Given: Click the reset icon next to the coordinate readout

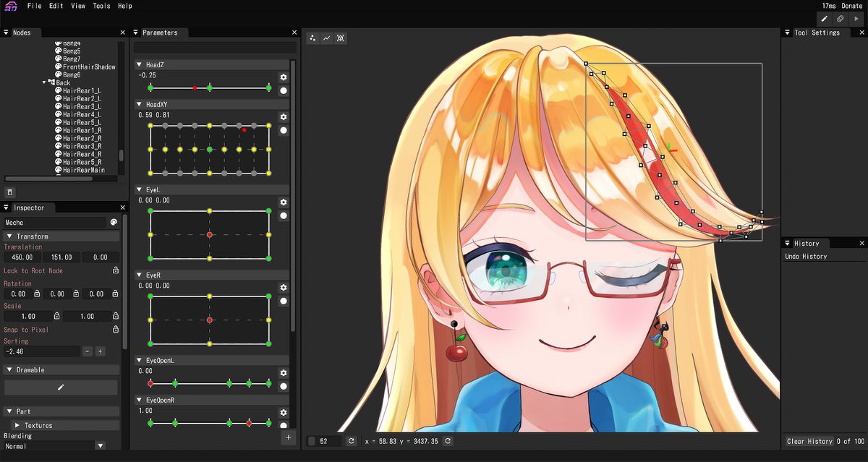Looking at the screenshot, I should (447, 440).
